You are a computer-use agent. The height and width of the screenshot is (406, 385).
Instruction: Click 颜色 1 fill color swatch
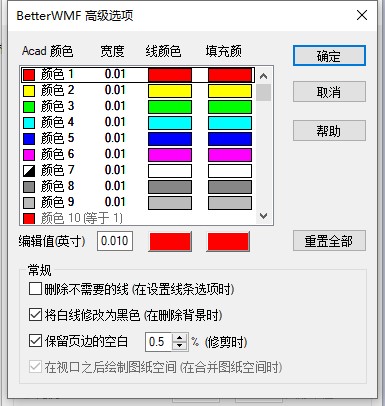(x=230, y=75)
